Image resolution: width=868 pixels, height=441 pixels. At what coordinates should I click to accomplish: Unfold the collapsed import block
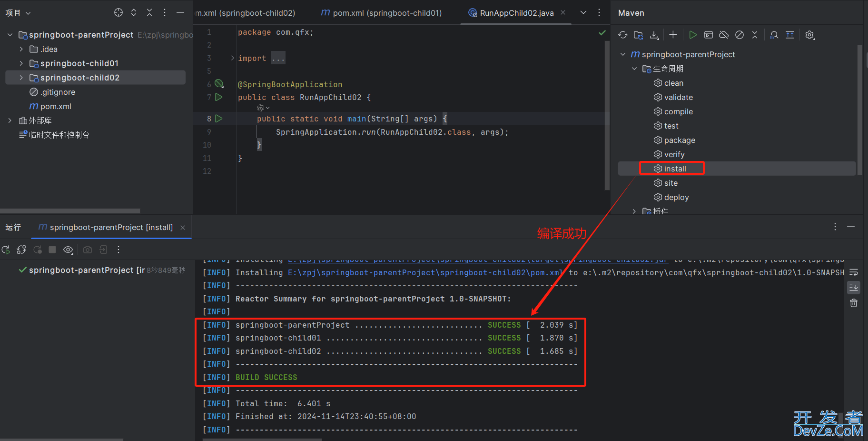point(232,58)
